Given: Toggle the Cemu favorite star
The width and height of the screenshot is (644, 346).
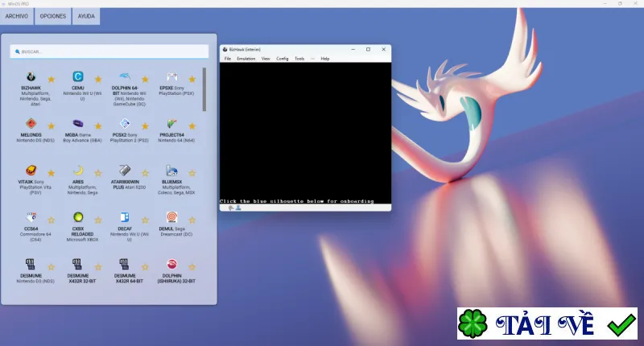Looking at the screenshot, I should pos(98,79).
